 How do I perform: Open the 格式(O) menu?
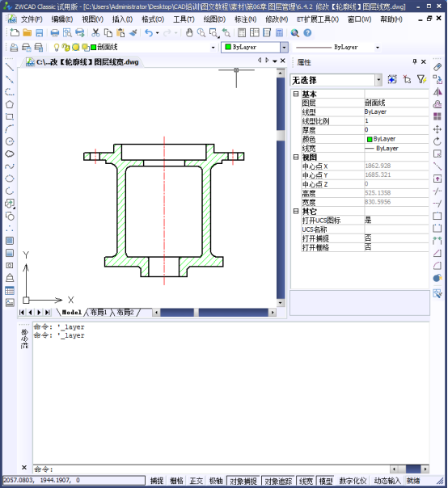[x=153, y=19]
